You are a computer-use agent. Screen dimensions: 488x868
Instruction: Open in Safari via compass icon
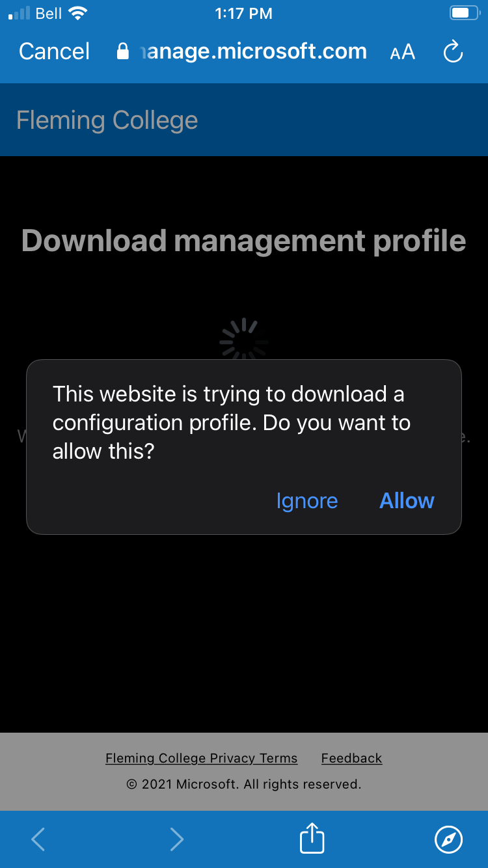tap(448, 839)
